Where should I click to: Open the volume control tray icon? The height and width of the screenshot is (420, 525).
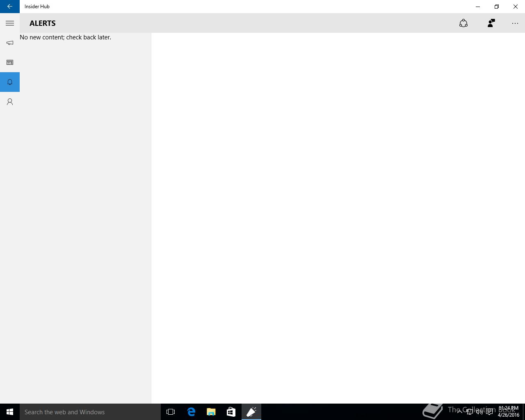(479, 412)
